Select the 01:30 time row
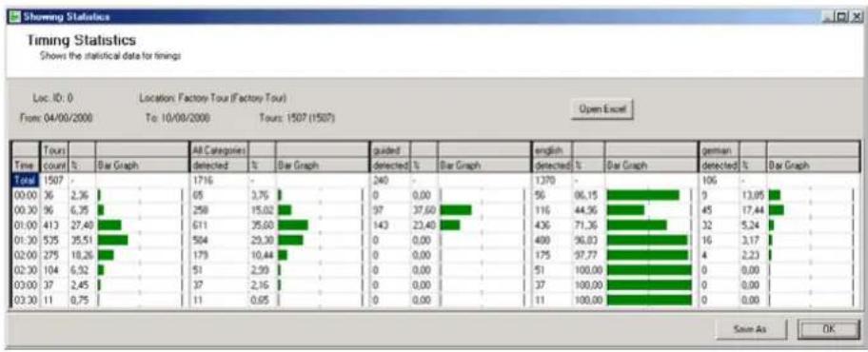Screen dimensions: 868x352 tap(26, 240)
